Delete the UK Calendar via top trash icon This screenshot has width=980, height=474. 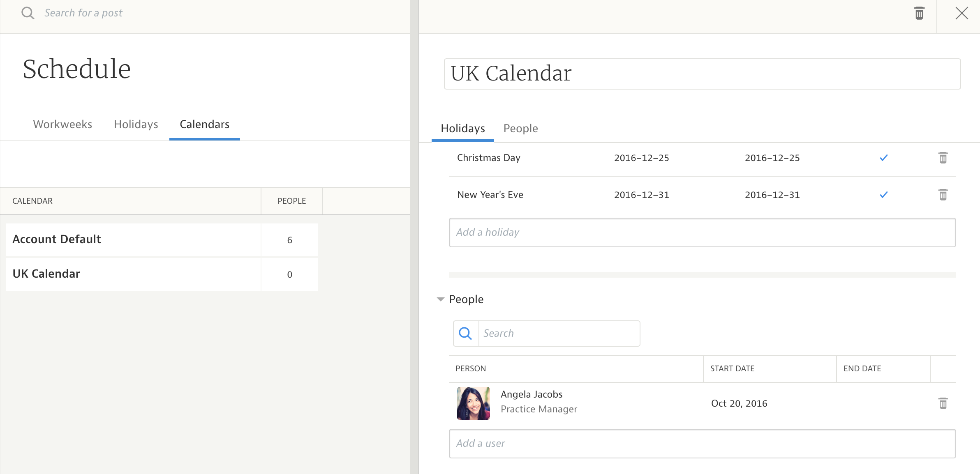pos(919,13)
